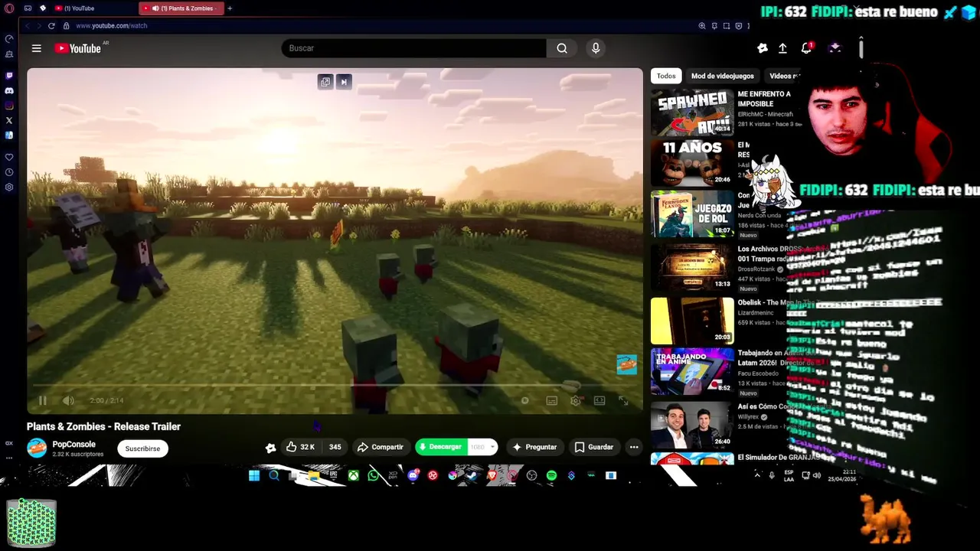
Task: Open the YouTube guide hamburger menu
Action: 36,48
